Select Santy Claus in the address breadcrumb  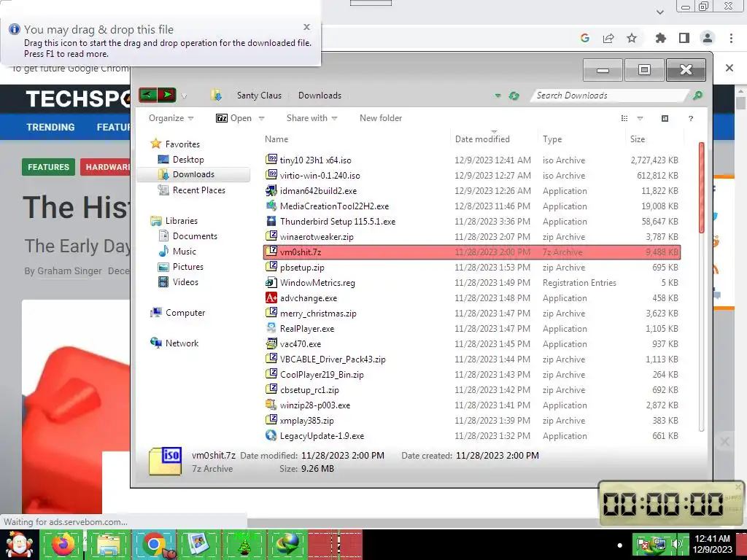[259, 96]
